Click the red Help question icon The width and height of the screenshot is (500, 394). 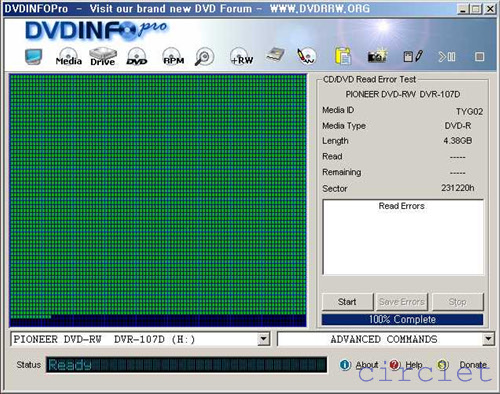394,365
